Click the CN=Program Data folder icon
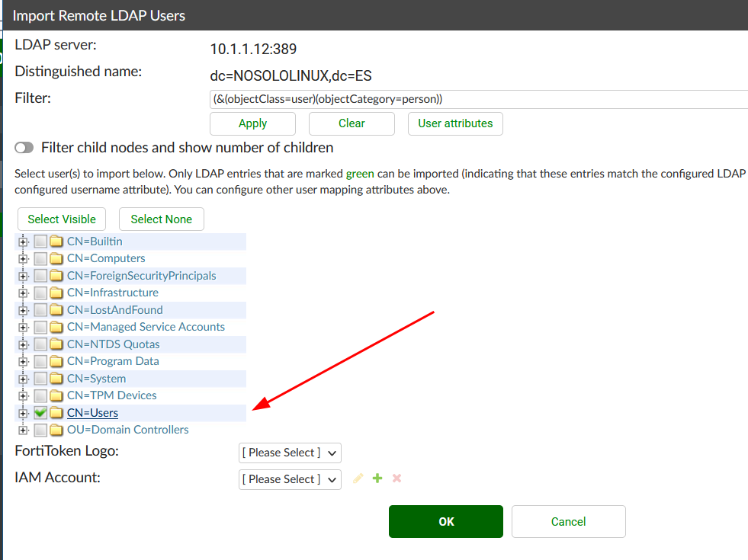The image size is (748, 560). click(x=56, y=361)
